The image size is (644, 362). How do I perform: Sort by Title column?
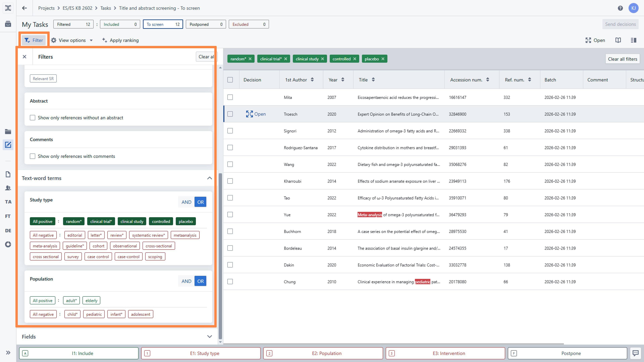click(x=373, y=80)
